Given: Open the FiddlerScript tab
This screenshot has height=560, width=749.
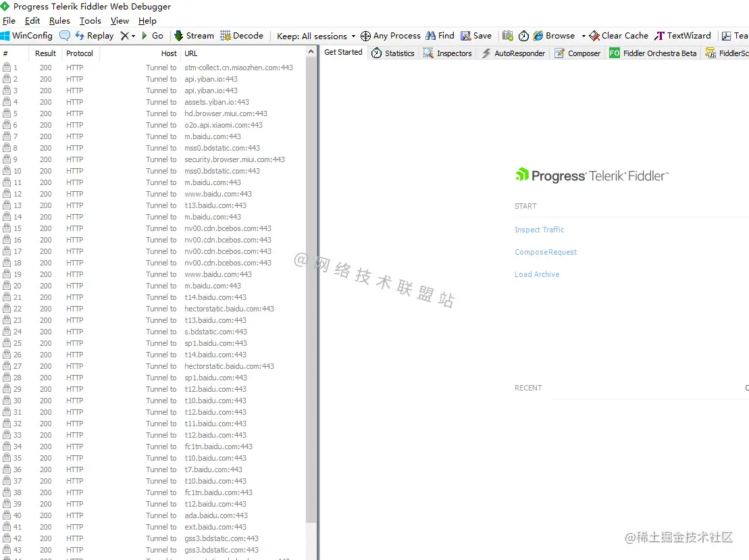Looking at the screenshot, I should click(x=727, y=53).
